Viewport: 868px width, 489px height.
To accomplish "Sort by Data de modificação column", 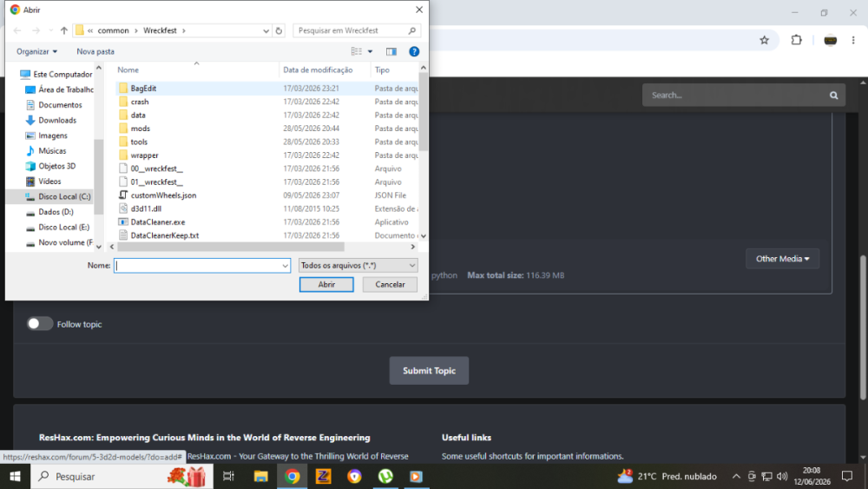I will (x=318, y=69).
